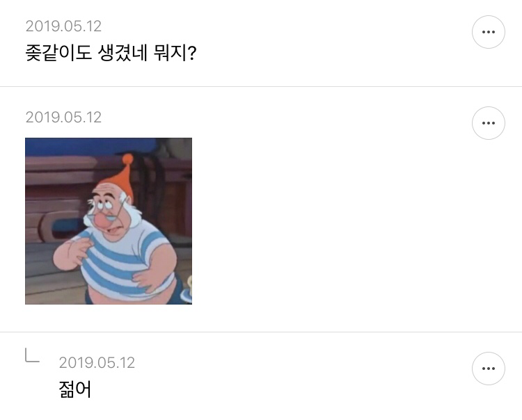Click the word 생겼네 in the first comment
Viewport: 522px width, 420px height.
[122, 53]
